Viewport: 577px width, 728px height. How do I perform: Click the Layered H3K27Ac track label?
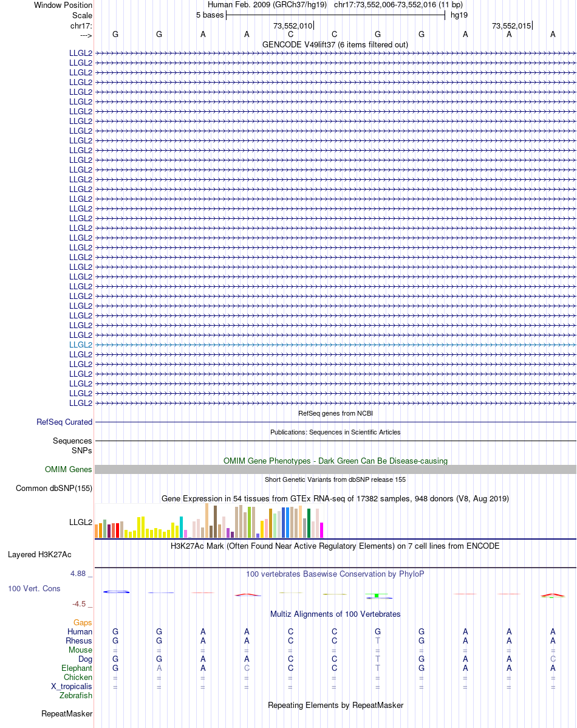point(39,554)
